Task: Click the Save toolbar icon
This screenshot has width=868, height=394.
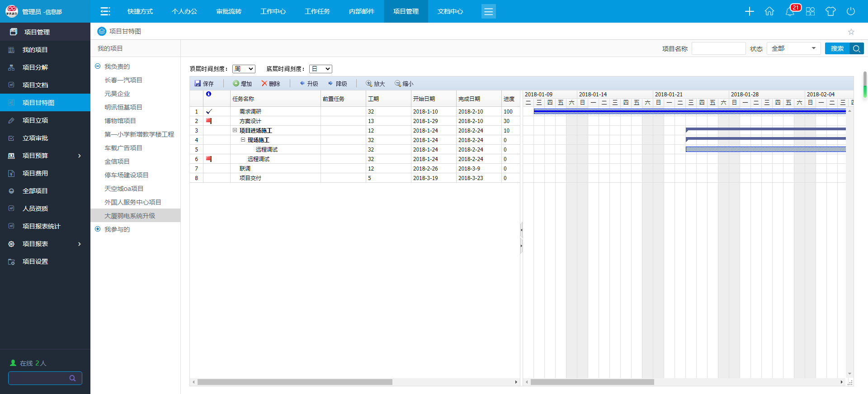Action: tap(198, 84)
